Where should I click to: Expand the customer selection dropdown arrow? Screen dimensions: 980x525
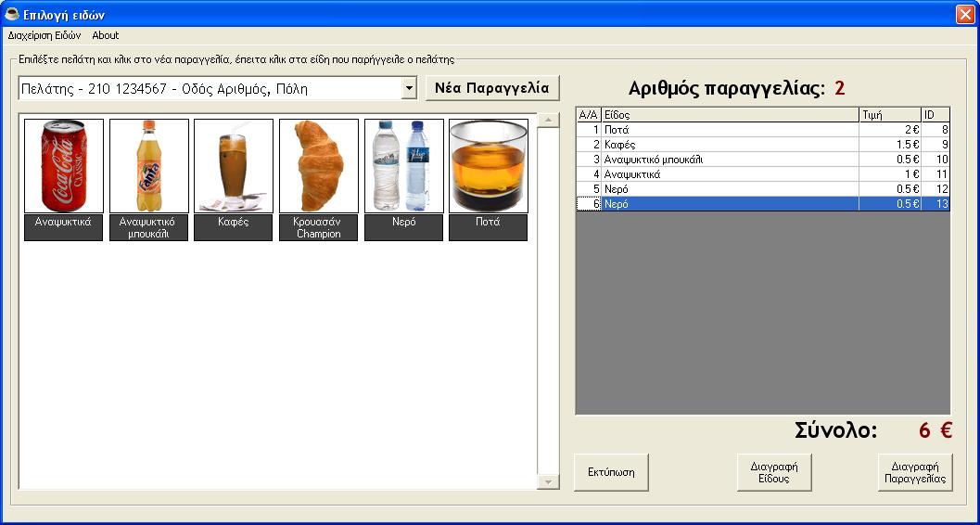(x=409, y=89)
